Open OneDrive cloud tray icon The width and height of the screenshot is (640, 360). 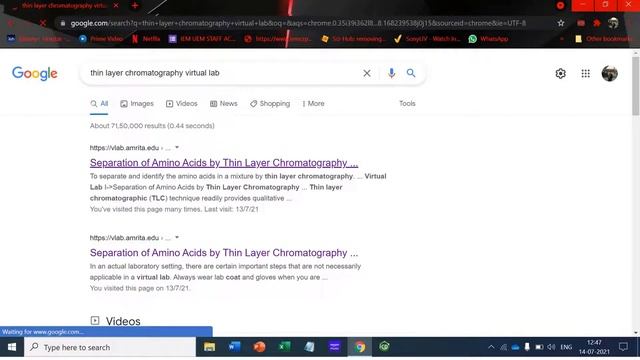click(516, 347)
